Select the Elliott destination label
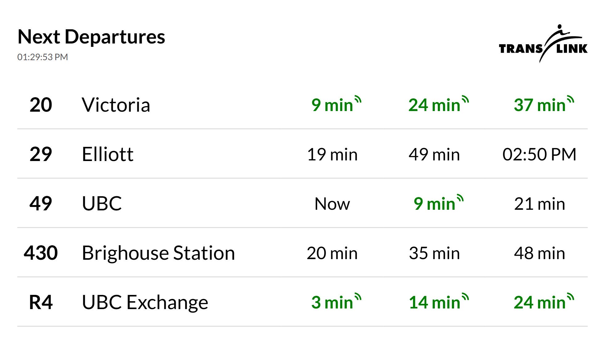This screenshot has height=364, width=605. click(107, 154)
